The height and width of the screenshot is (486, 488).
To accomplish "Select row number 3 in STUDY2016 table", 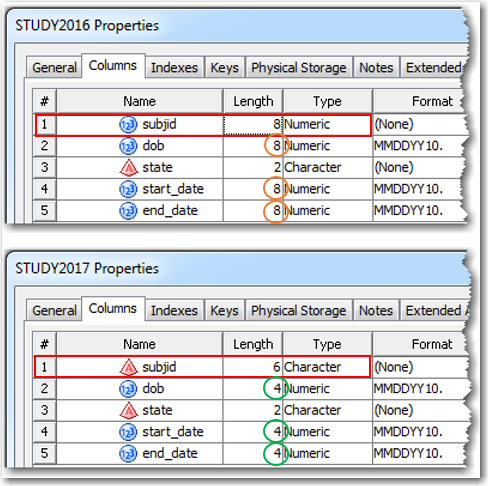I will (x=45, y=168).
